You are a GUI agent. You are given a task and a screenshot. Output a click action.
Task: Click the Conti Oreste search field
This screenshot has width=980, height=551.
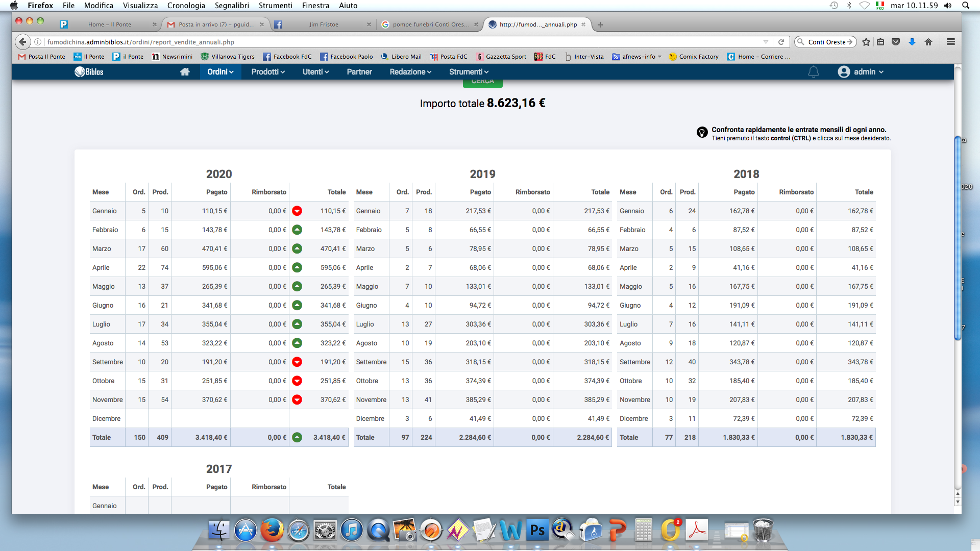click(826, 42)
